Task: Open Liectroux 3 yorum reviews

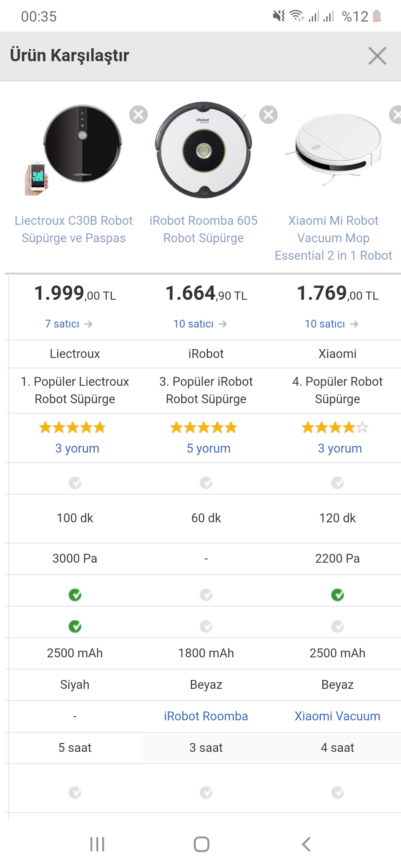Action: click(77, 448)
